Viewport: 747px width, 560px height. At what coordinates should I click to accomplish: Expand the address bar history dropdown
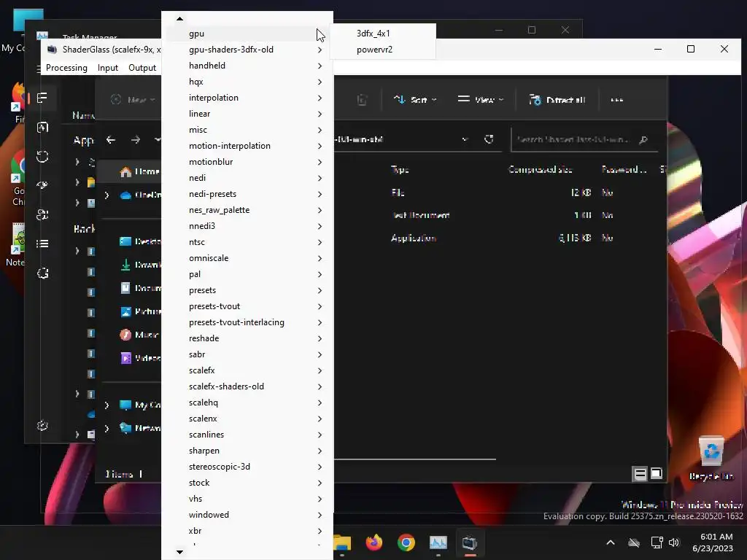465,139
